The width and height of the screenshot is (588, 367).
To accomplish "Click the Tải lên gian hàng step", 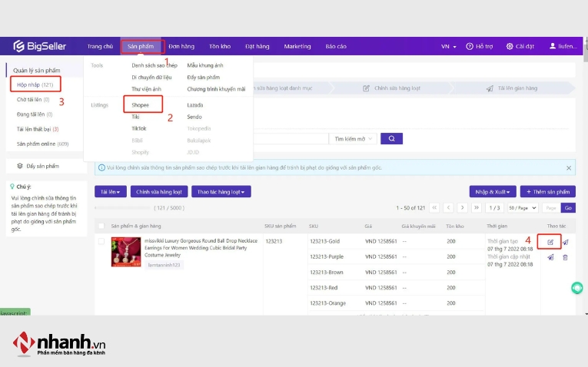I will click(512, 88).
